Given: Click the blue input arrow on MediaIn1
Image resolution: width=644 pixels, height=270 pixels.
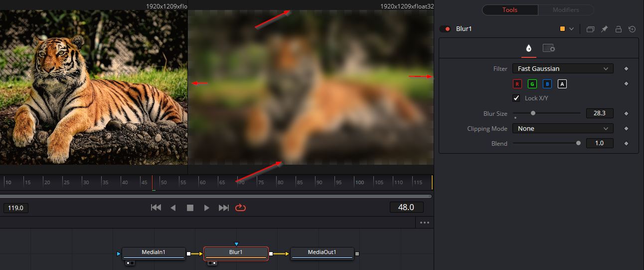Looking at the screenshot, I should tap(119, 254).
